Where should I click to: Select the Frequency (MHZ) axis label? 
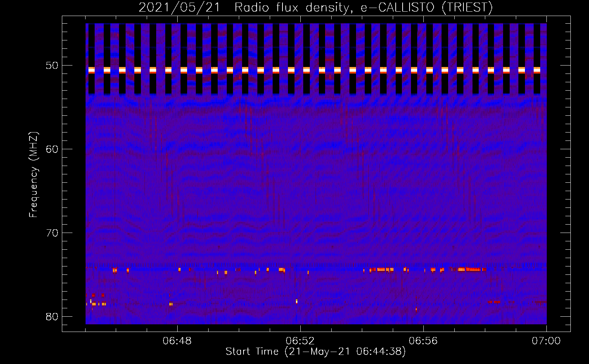pos(33,175)
